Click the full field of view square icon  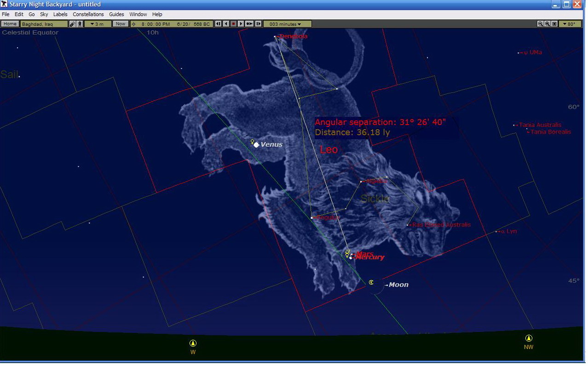(x=554, y=24)
